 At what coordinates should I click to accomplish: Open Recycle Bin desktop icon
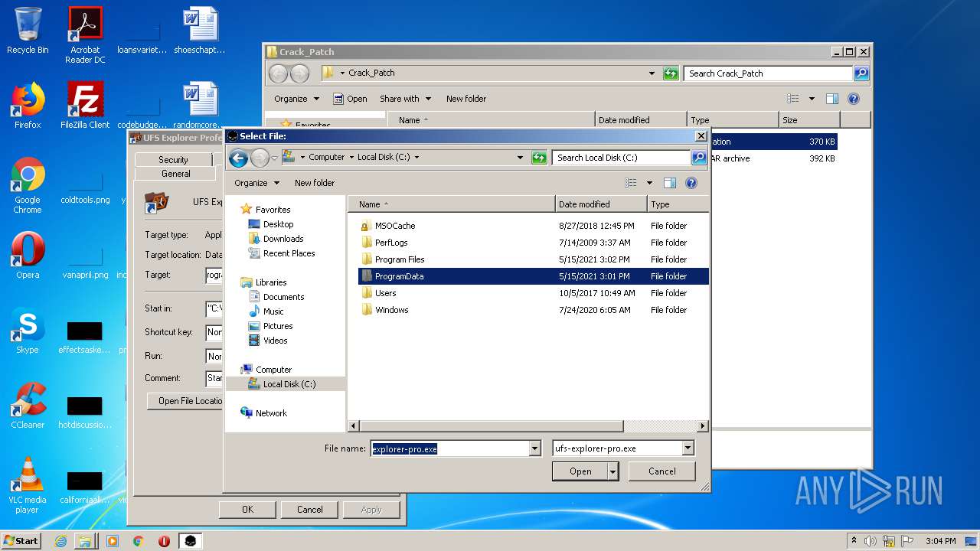click(x=28, y=31)
